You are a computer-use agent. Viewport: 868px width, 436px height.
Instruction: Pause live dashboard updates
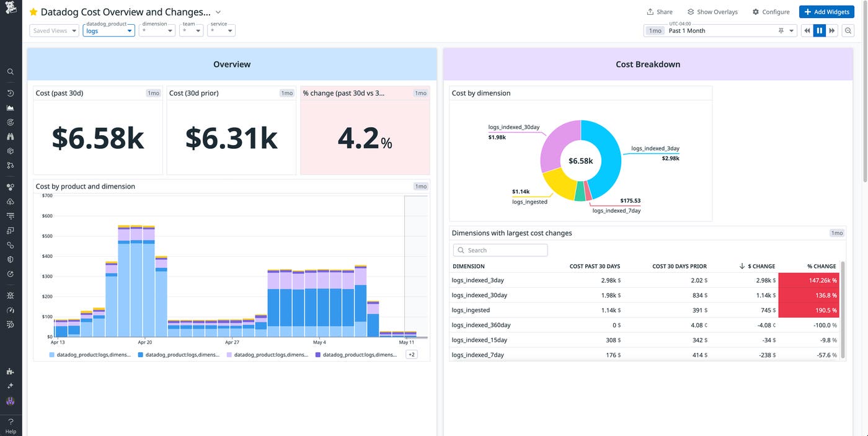(x=819, y=30)
